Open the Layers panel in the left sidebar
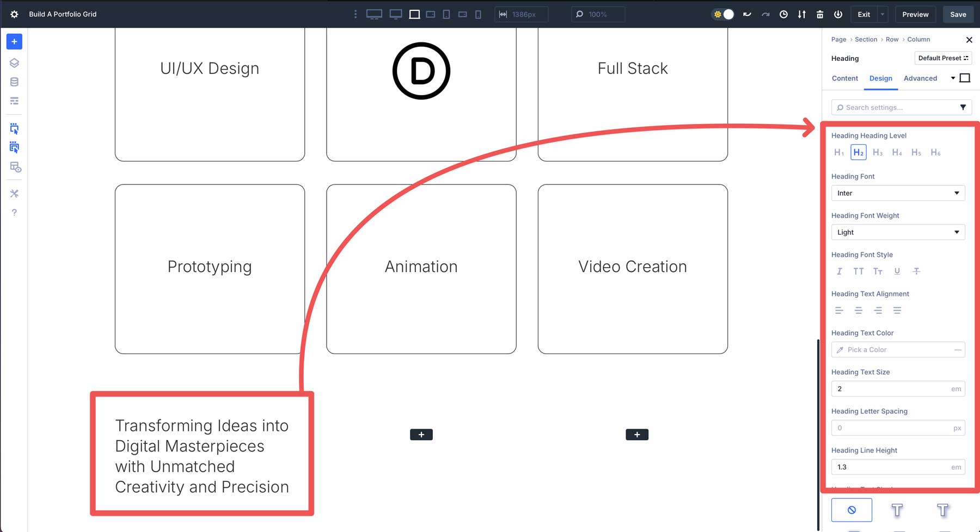 pos(14,63)
